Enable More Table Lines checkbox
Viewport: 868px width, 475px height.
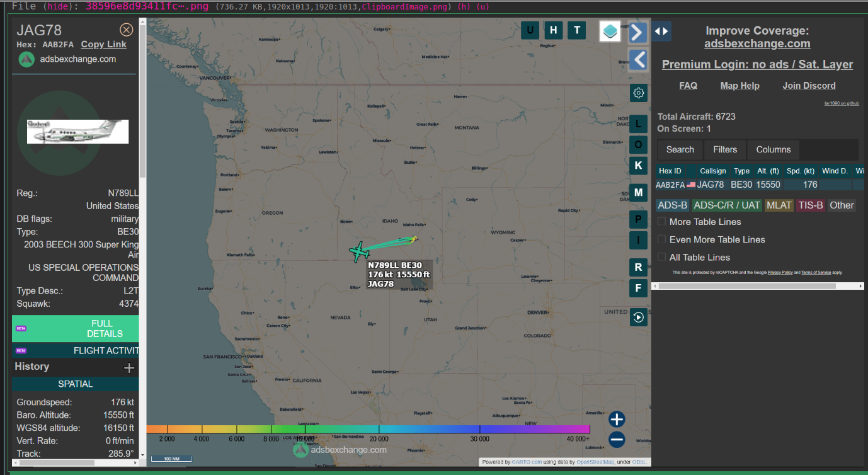tap(662, 222)
